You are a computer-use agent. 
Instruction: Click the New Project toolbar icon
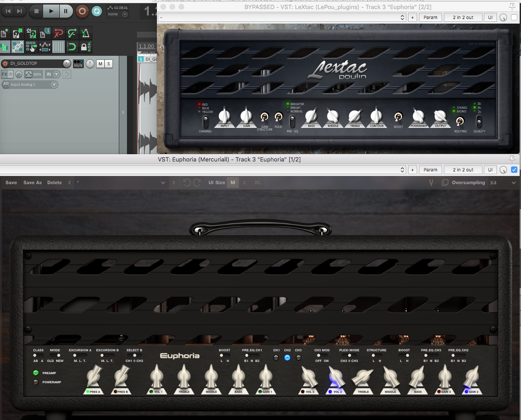[x=5, y=33]
